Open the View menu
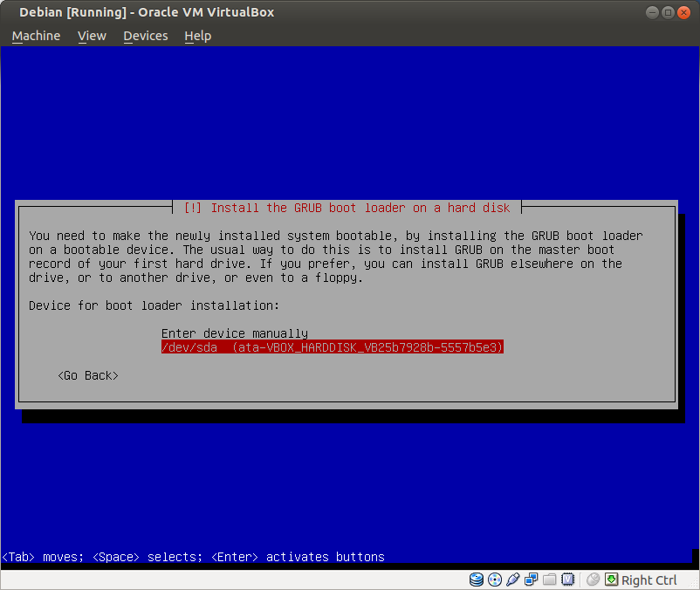 click(92, 36)
